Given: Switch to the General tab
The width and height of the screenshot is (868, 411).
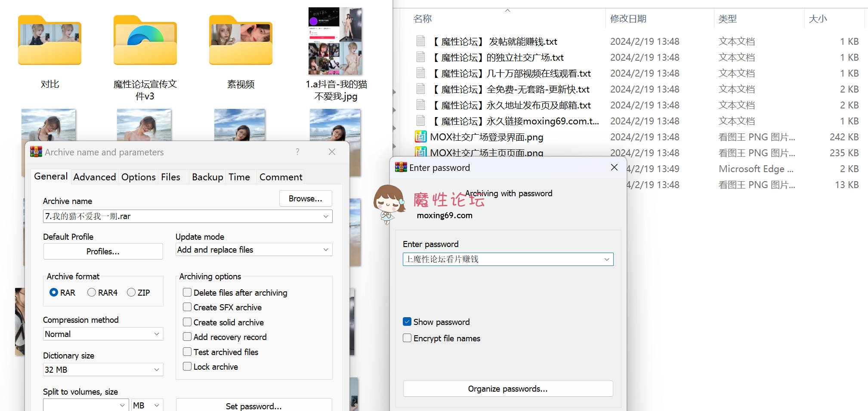Looking at the screenshot, I should click(51, 176).
